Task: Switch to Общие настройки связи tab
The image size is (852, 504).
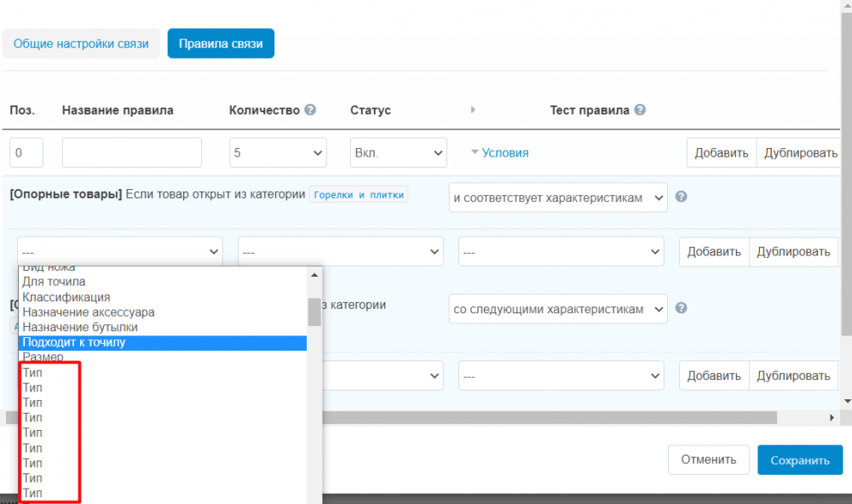Action: [x=81, y=43]
